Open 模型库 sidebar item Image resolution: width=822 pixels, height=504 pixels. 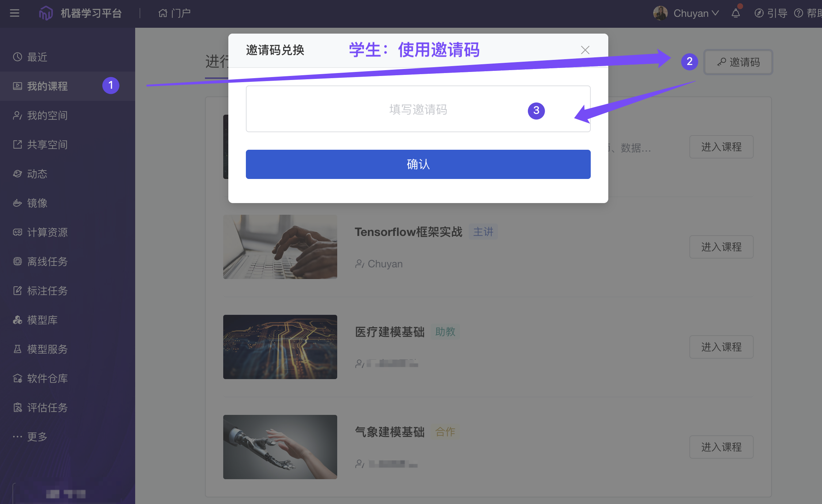[x=42, y=320]
